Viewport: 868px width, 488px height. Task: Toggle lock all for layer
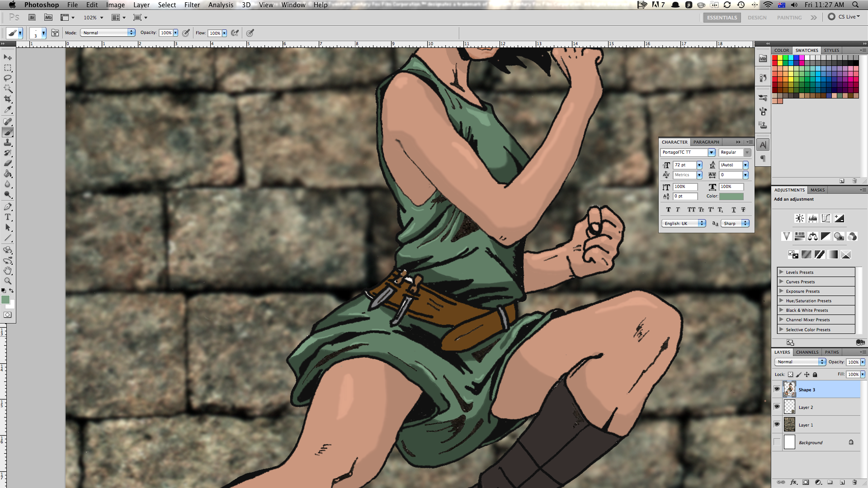(x=815, y=375)
